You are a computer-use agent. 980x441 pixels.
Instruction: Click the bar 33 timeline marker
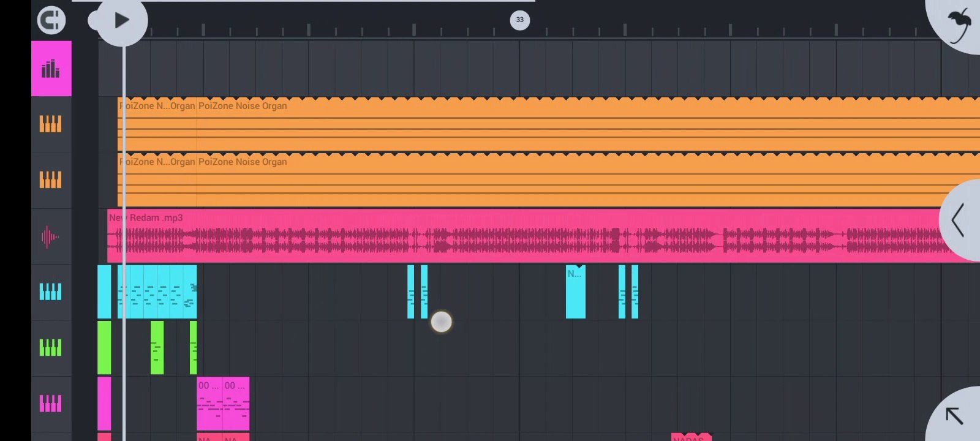[x=520, y=20]
